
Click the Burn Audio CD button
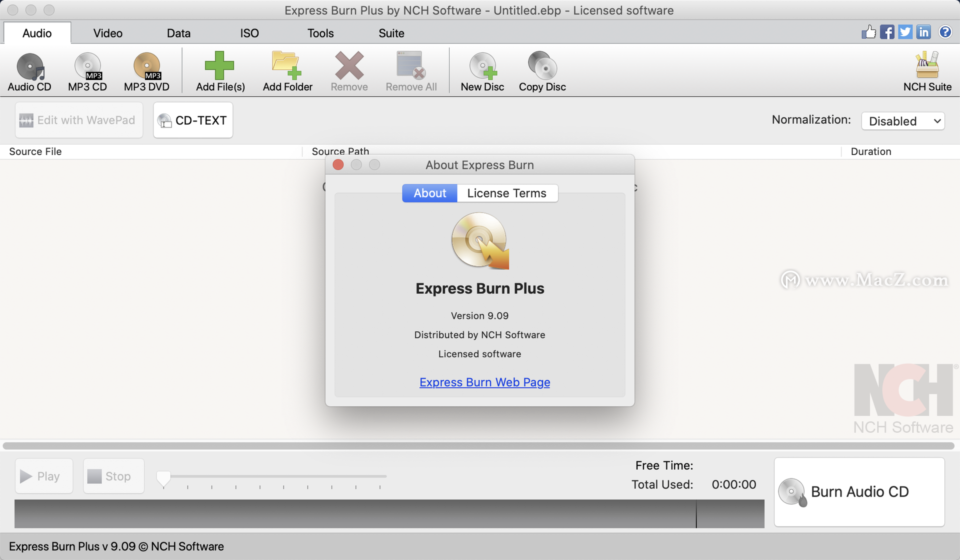(859, 491)
